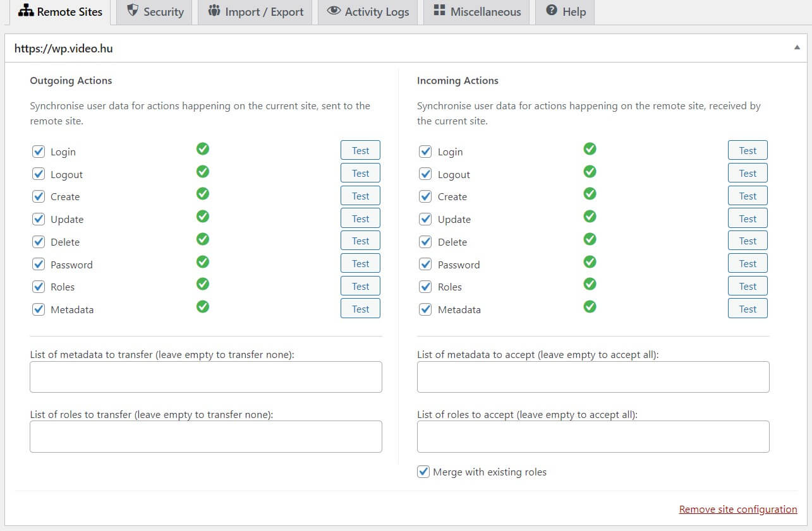Toggle the outgoing Metadata checkbox
Image resolution: width=812 pixels, height=531 pixels.
point(39,309)
